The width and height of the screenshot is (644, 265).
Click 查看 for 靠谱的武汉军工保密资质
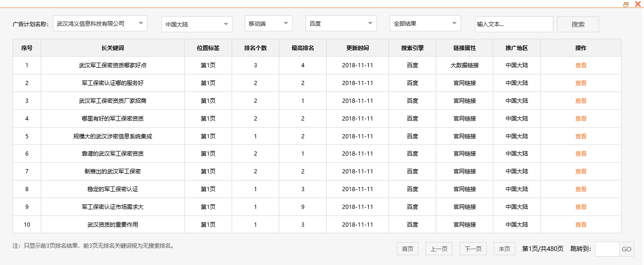581,154
